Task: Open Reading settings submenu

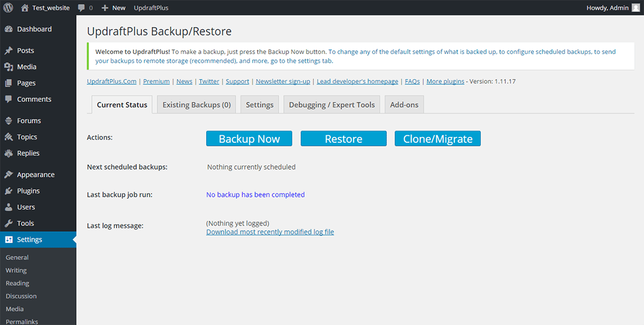Action: click(x=17, y=283)
